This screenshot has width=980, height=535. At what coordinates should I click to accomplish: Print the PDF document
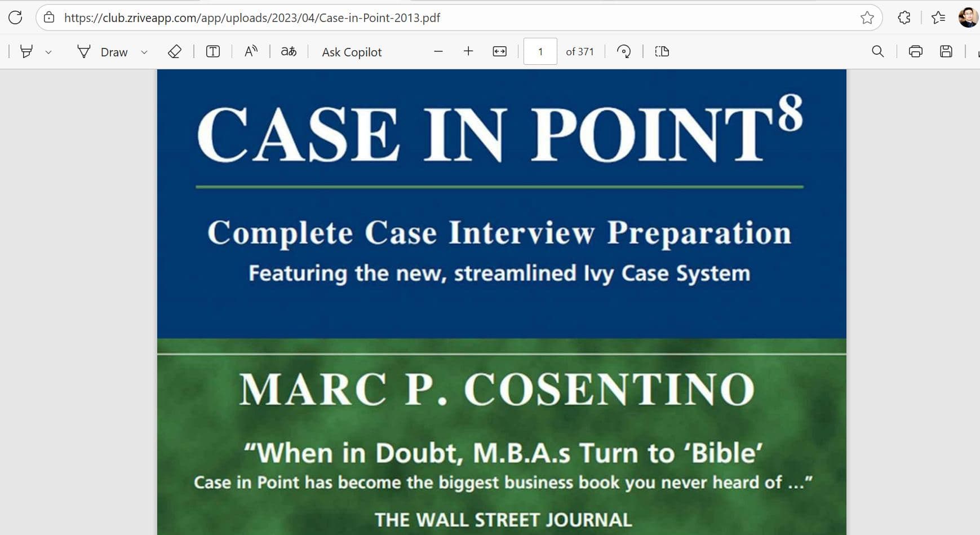pyautogui.click(x=915, y=51)
